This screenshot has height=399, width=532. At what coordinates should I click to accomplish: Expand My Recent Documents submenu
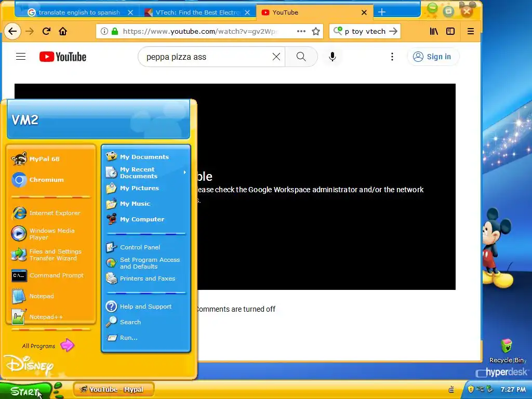click(146, 172)
